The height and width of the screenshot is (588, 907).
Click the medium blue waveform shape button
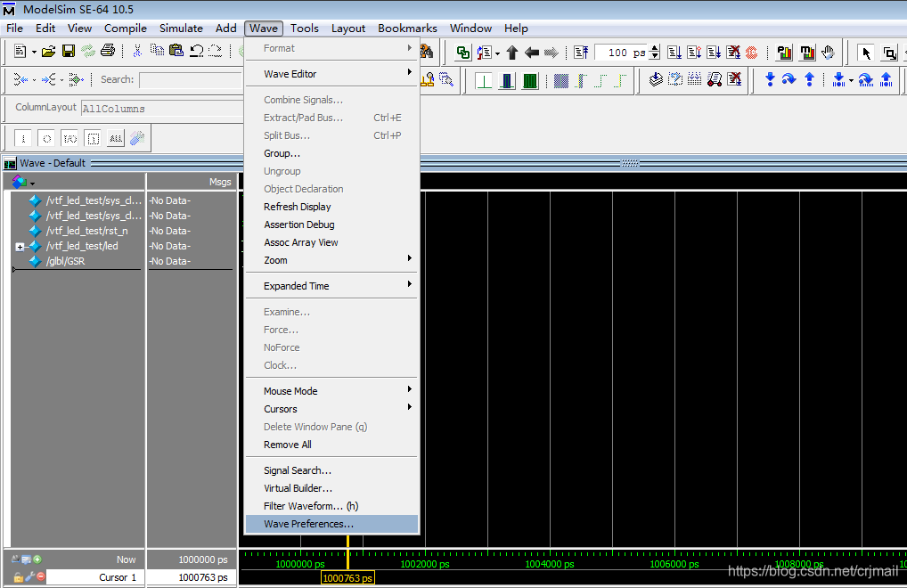(507, 80)
